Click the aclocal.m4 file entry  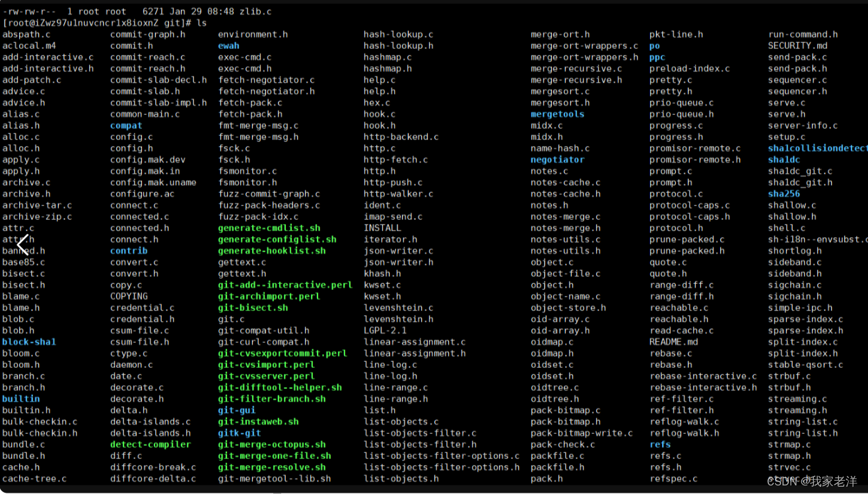(x=29, y=46)
